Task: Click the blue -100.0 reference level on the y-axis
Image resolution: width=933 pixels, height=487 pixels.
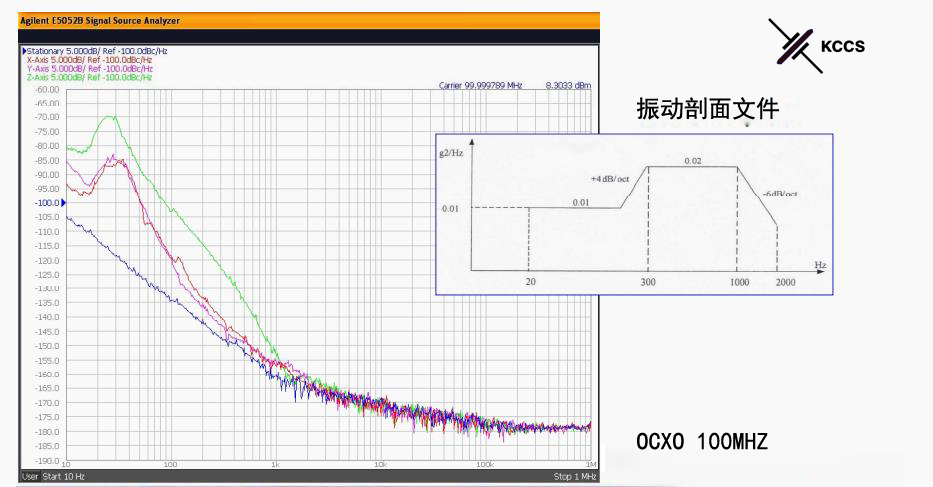Action: tap(48, 203)
